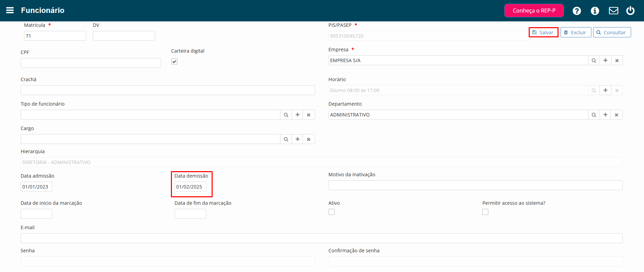Click the Excluir button
644x272 pixels.
[x=576, y=32]
